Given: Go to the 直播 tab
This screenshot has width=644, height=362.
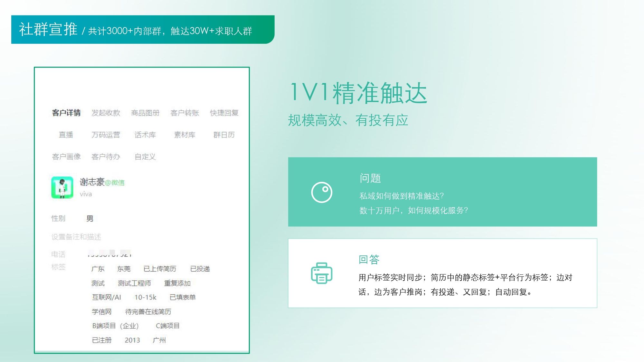Looking at the screenshot, I should click(x=66, y=135).
